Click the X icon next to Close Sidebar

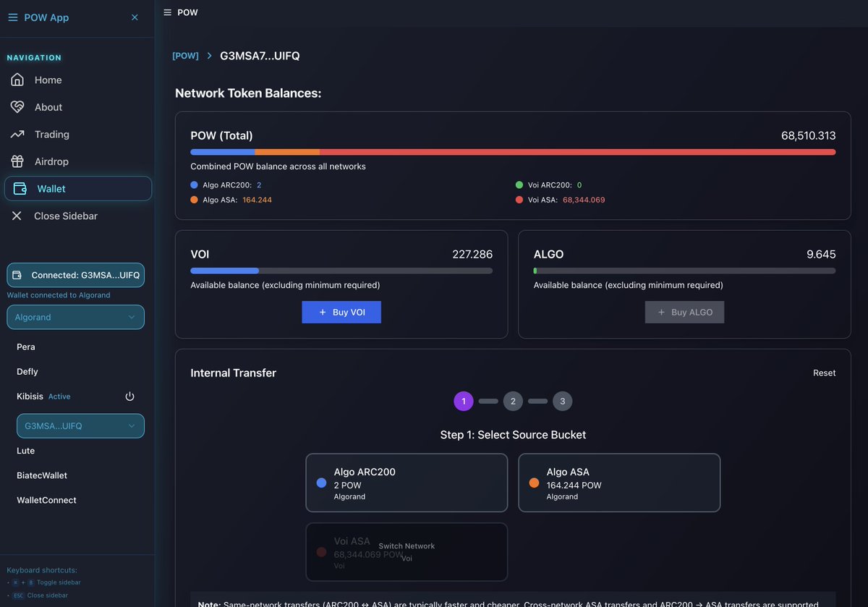point(17,216)
